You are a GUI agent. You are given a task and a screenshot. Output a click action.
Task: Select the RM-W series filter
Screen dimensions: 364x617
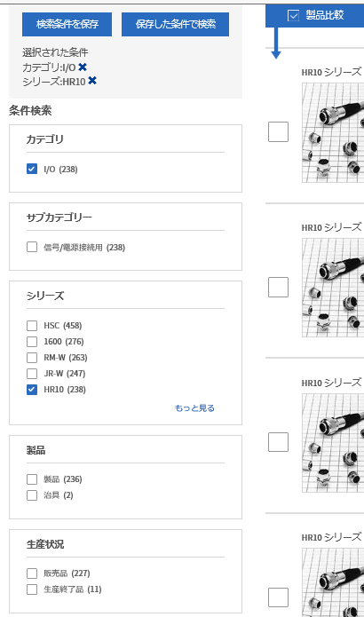[32, 357]
